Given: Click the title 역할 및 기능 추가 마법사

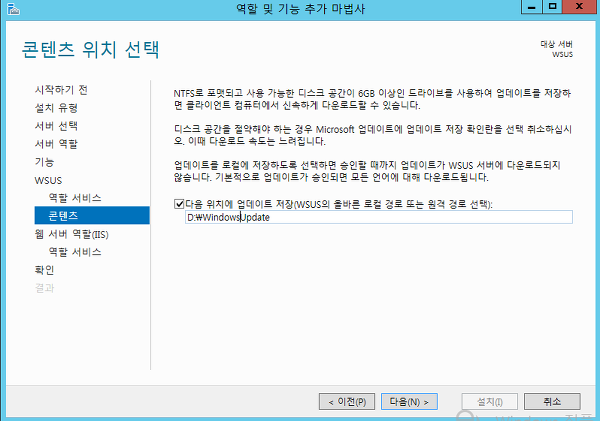Looking at the screenshot, I should [x=300, y=8].
